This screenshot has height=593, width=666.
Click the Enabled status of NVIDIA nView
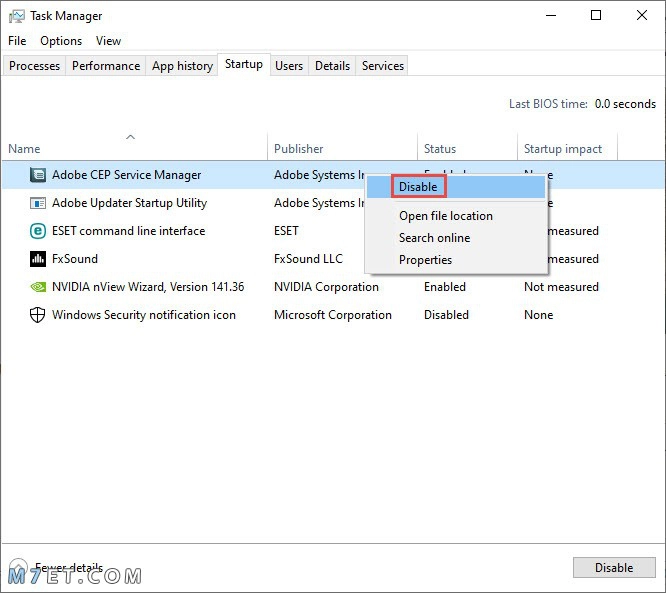coord(445,287)
